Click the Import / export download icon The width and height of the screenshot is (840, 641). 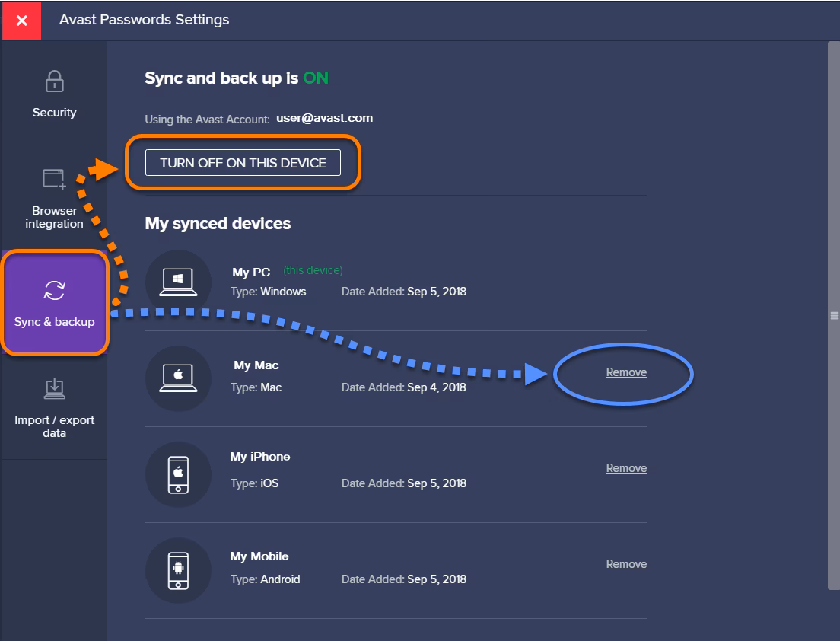(x=54, y=388)
